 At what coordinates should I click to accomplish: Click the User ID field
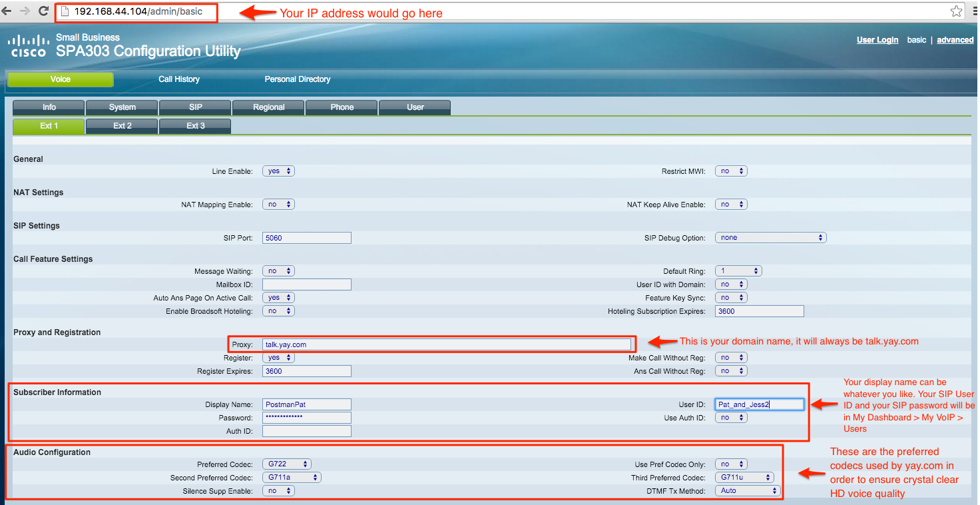coord(760,404)
